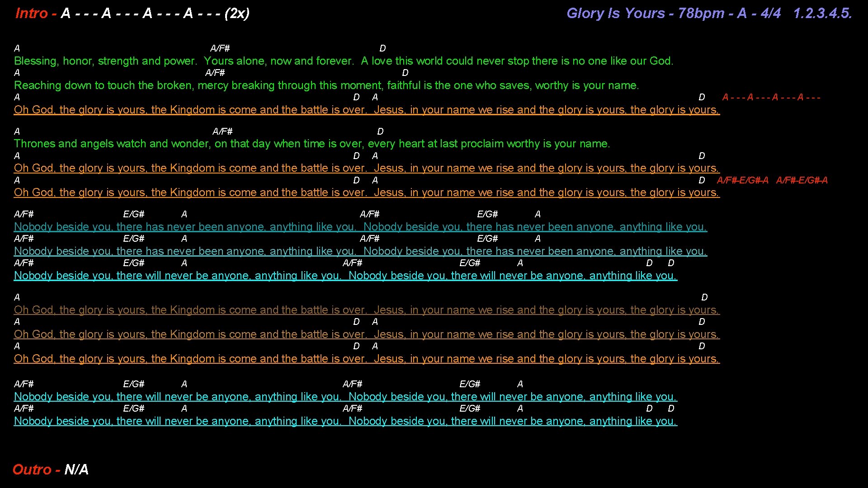868x488 pixels.
Task: Click the 'A/F#' chord above 'Yours alone'
Action: [x=220, y=48]
